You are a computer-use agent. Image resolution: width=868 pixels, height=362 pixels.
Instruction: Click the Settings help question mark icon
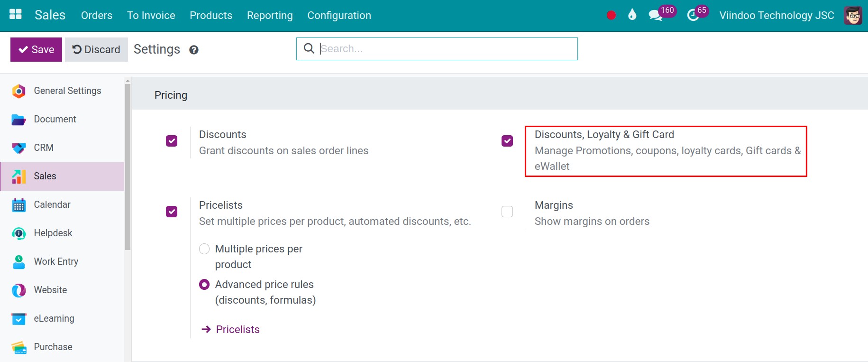pos(193,50)
